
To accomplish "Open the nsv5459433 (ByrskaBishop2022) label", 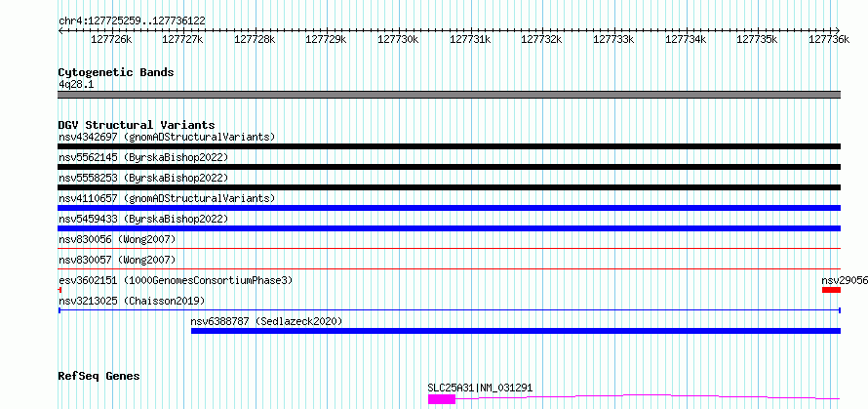I will pos(143,219).
